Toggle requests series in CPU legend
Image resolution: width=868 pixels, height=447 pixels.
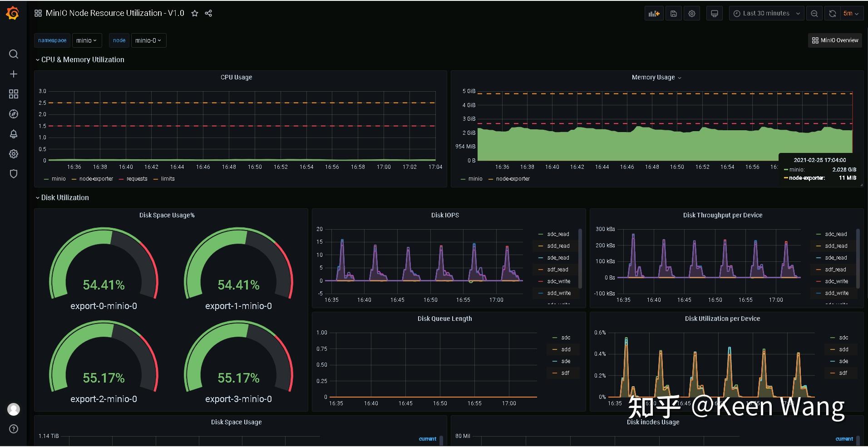(x=137, y=179)
